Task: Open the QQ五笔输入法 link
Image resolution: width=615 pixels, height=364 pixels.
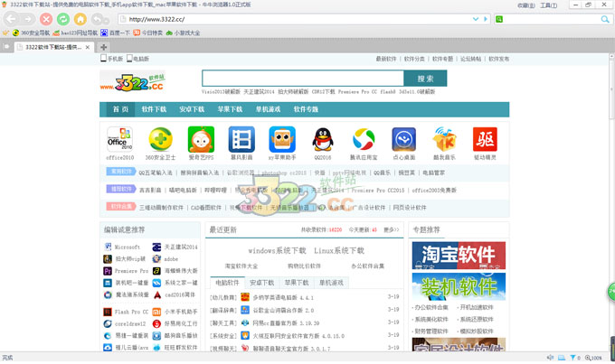Action: pos(156,173)
